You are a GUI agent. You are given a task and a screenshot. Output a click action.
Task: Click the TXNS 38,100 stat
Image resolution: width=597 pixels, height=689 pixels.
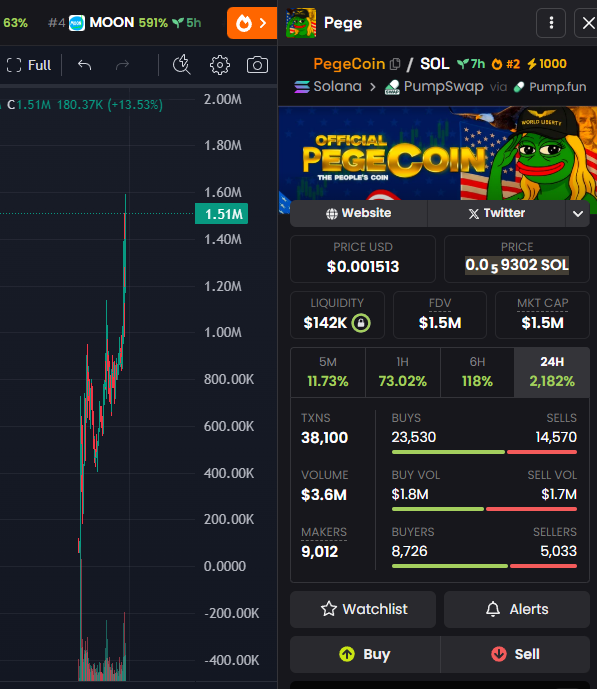coord(324,429)
